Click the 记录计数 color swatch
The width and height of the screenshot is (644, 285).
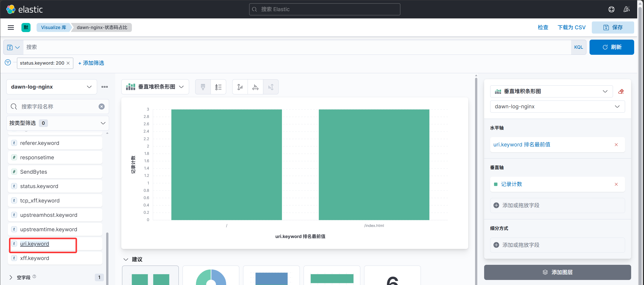(496, 184)
